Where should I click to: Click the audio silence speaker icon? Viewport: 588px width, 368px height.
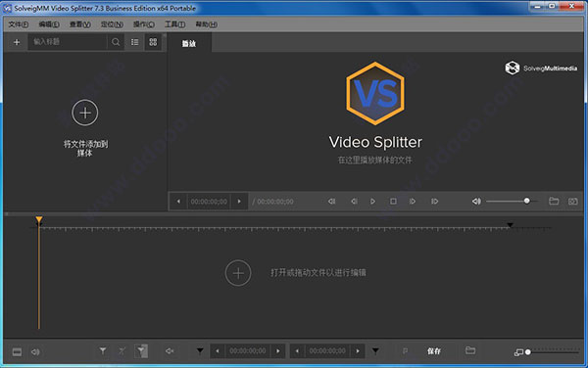click(170, 350)
